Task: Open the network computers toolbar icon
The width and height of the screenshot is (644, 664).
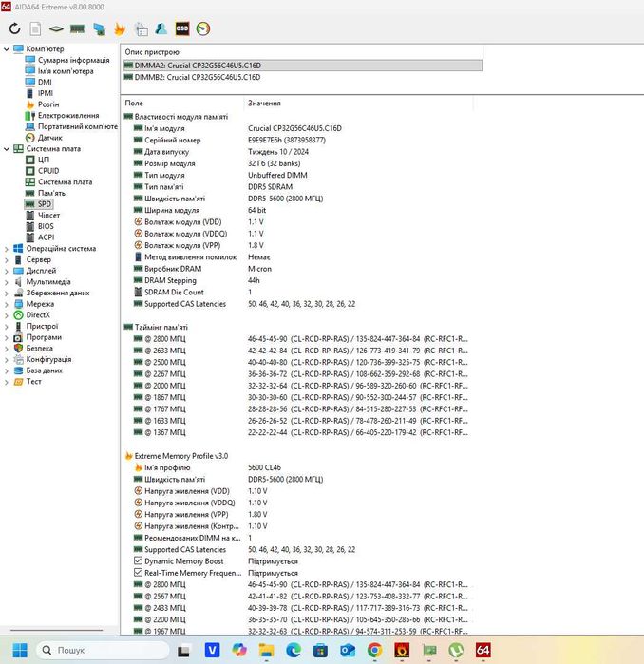Action: 99,28
